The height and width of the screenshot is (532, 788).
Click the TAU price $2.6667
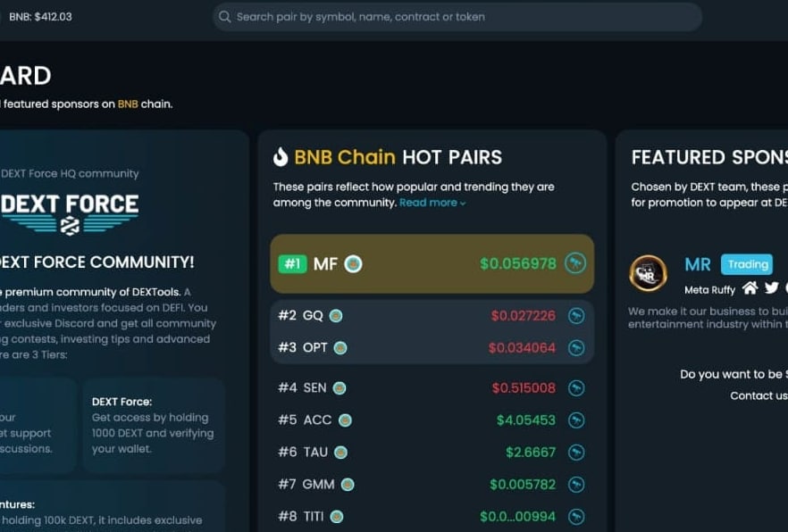(531, 453)
